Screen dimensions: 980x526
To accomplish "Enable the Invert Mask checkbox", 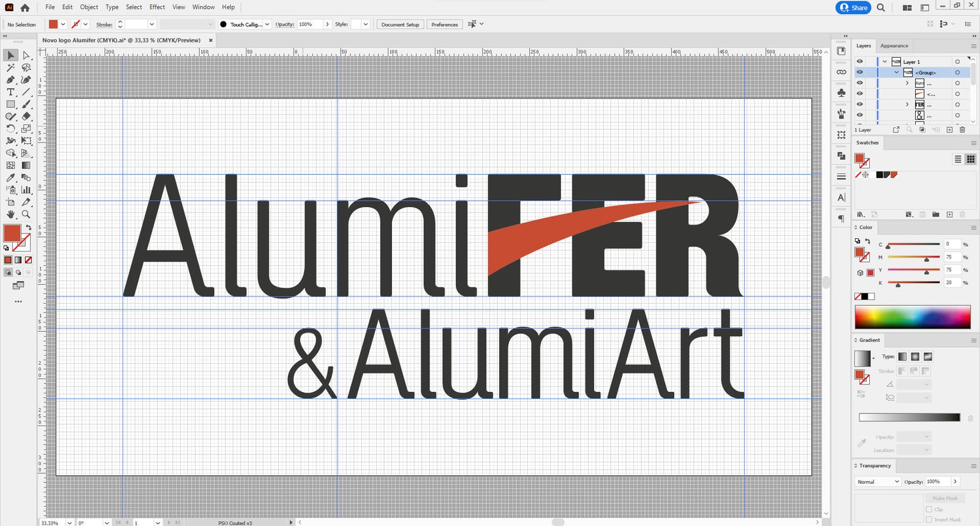I will point(929,519).
